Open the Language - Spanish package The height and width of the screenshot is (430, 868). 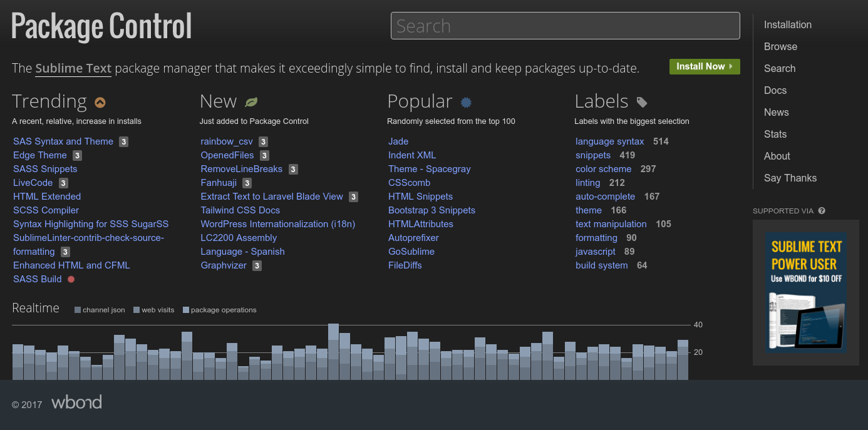pyautogui.click(x=242, y=252)
